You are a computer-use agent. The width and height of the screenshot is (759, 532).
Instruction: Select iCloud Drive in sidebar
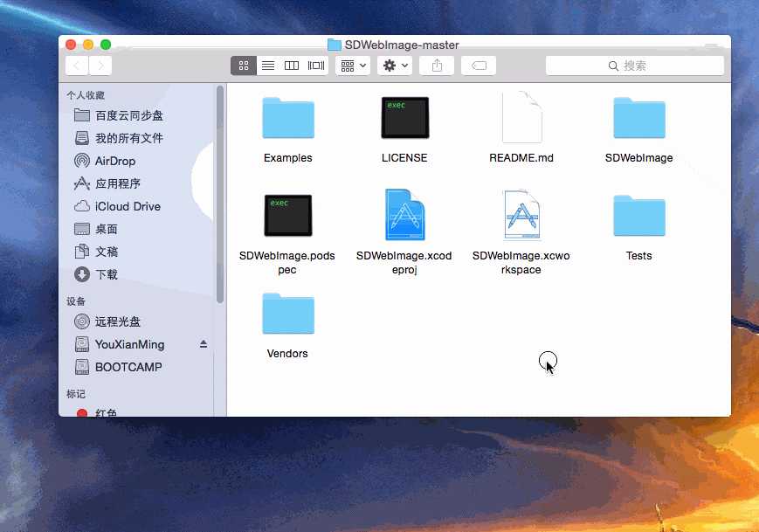pyautogui.click(x=138, y=206)
